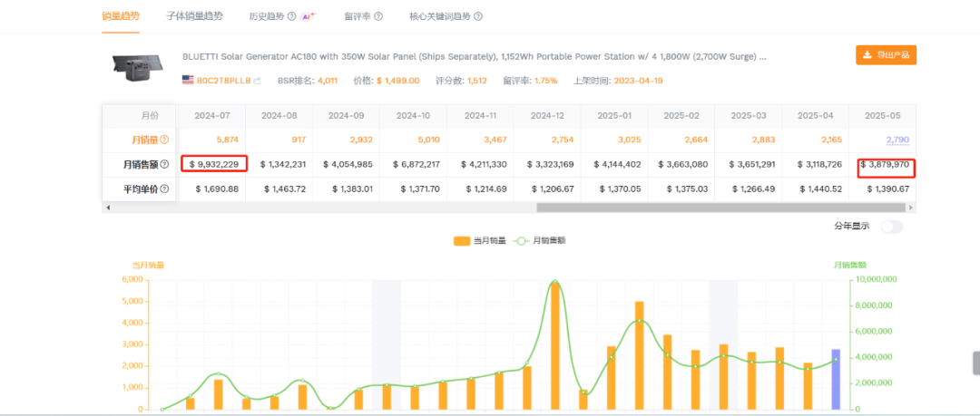This screenshot has height=416, width=980.
Task: Click the table scrollbar left arrow
Action: (x=108, y=208)
